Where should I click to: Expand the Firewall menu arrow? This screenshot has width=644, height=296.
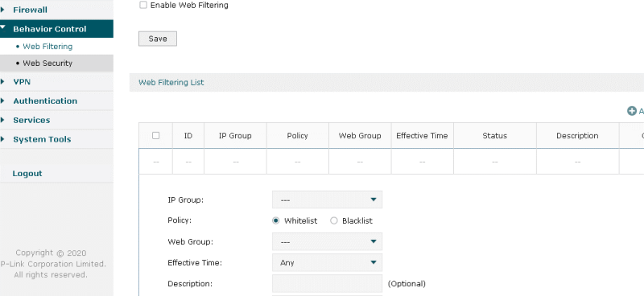click(x=2, y=10)
